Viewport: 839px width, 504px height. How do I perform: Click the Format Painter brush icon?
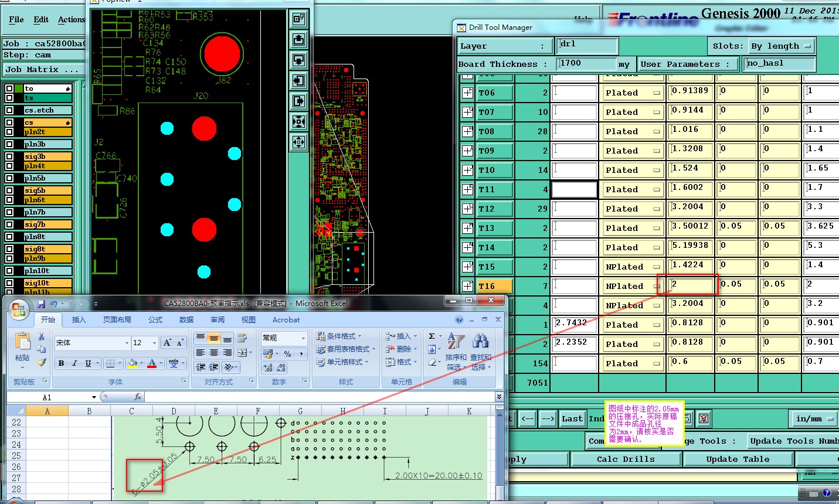pyautogui.click(x=42, y=362)
